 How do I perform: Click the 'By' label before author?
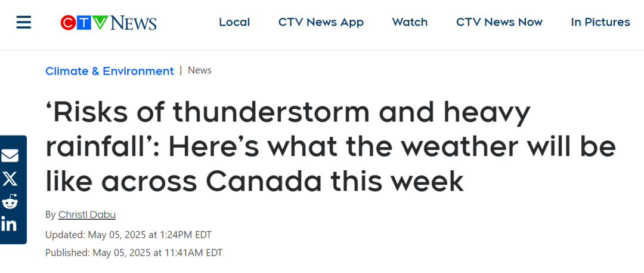[x=50, y=215]
